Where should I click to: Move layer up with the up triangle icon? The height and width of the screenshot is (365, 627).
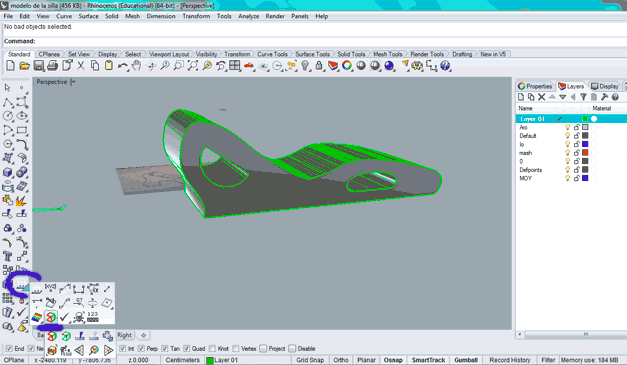pos(552,97)
